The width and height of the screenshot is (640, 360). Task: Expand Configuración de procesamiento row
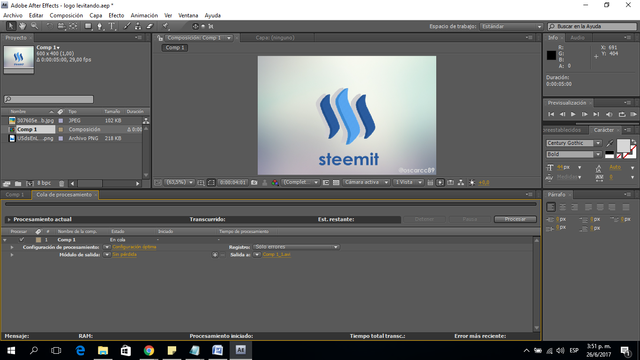click(12, 247)
